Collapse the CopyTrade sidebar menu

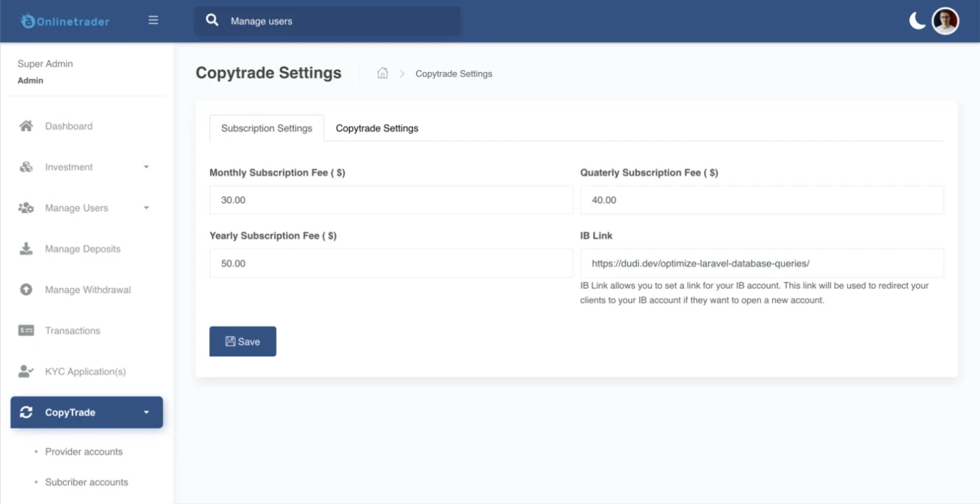point(146,412)
